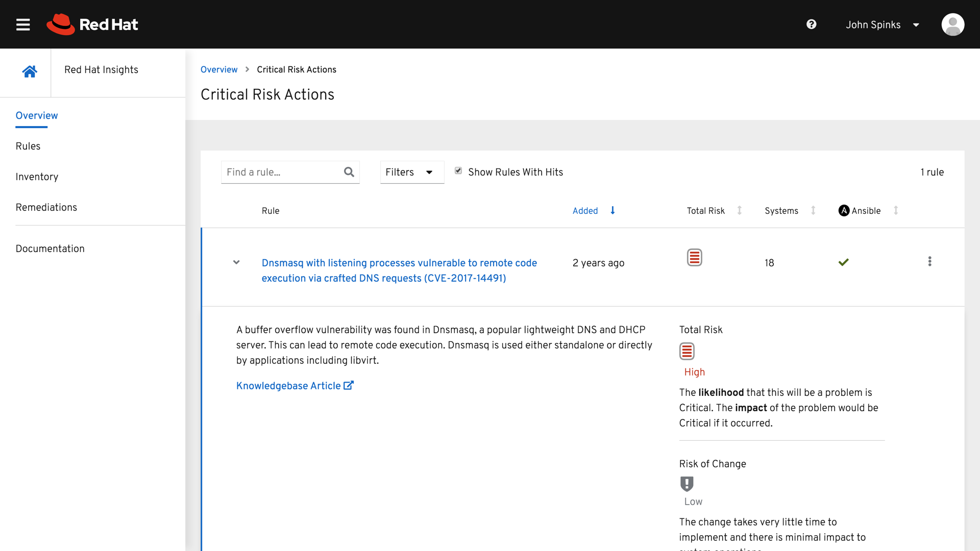Go to home via house icon
This screenshot has height=551, width=980.
pos(30,71)
